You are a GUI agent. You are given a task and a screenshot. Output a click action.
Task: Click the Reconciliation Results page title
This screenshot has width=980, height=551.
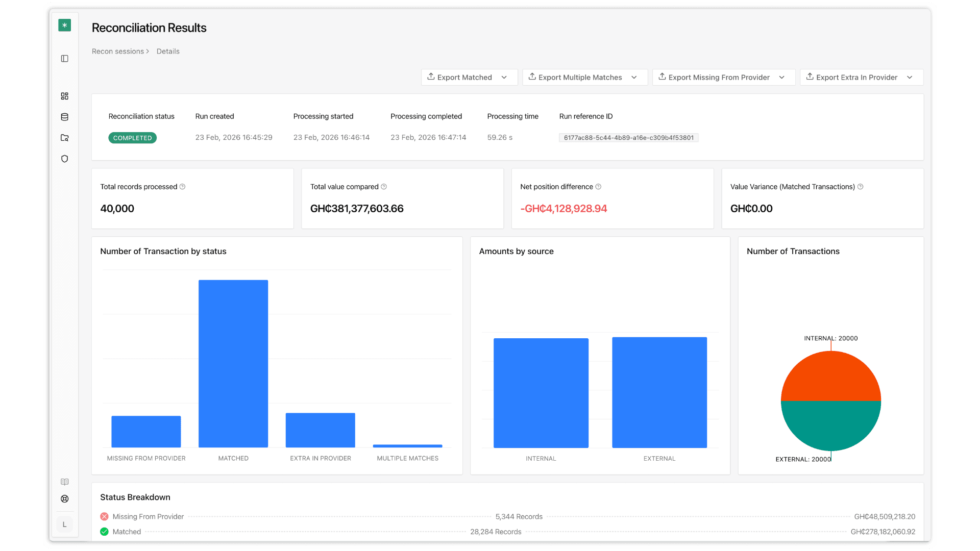pyautogui.click(x=149, y=28)
